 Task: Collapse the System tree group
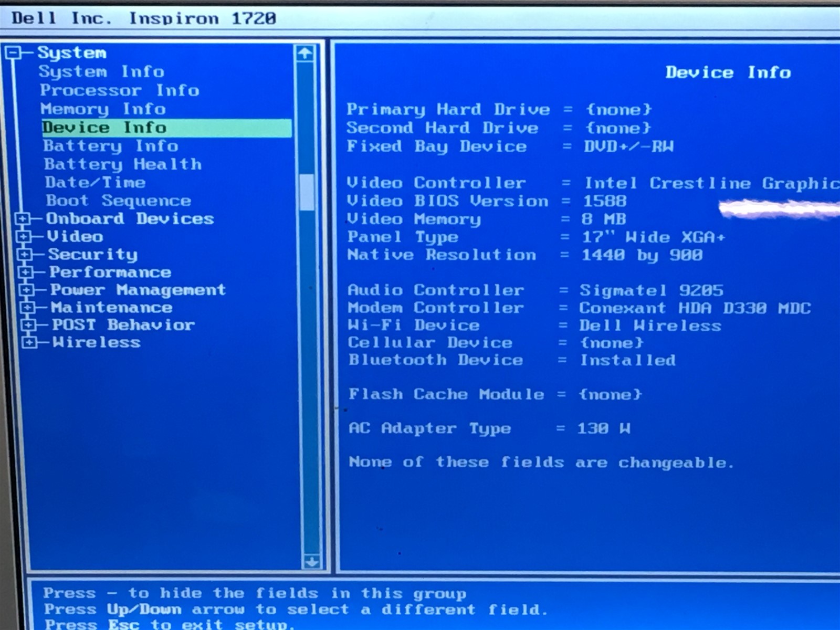pyautogui.click(x=13, y=52)
